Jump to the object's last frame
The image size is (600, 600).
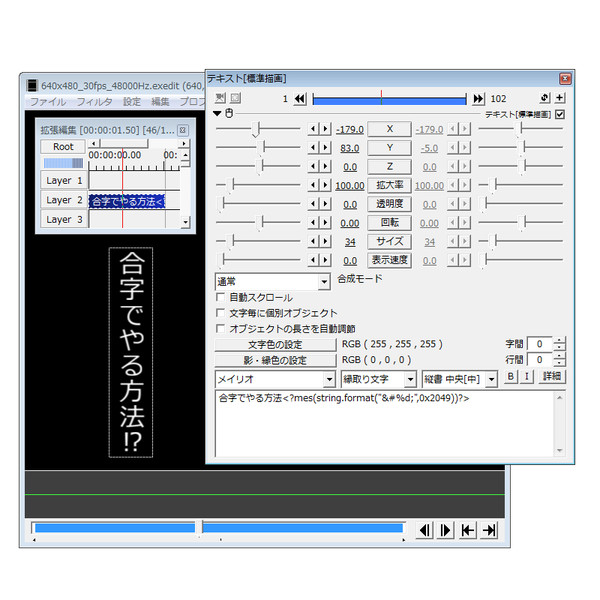[x=478, y=99]
